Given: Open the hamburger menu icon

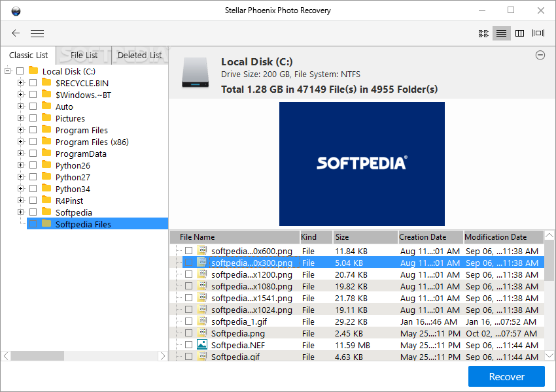Looking at the screenshot, I should click(37, 33).
